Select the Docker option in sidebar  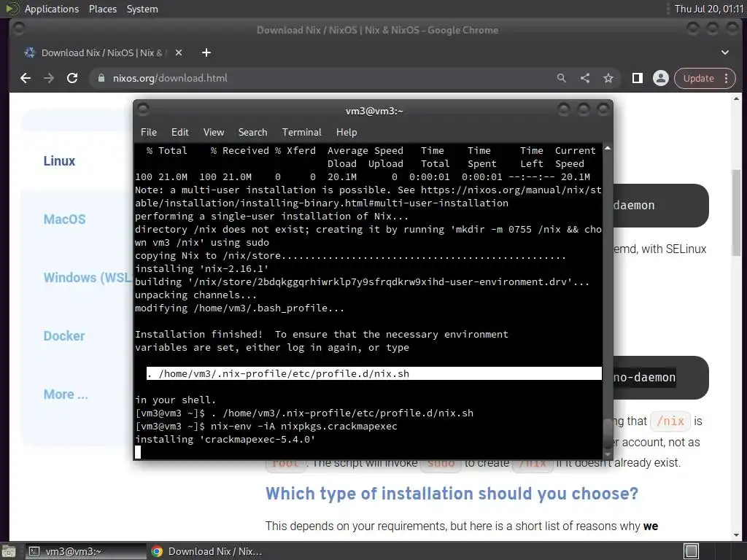pyautogui.click(x=64, y=335)
